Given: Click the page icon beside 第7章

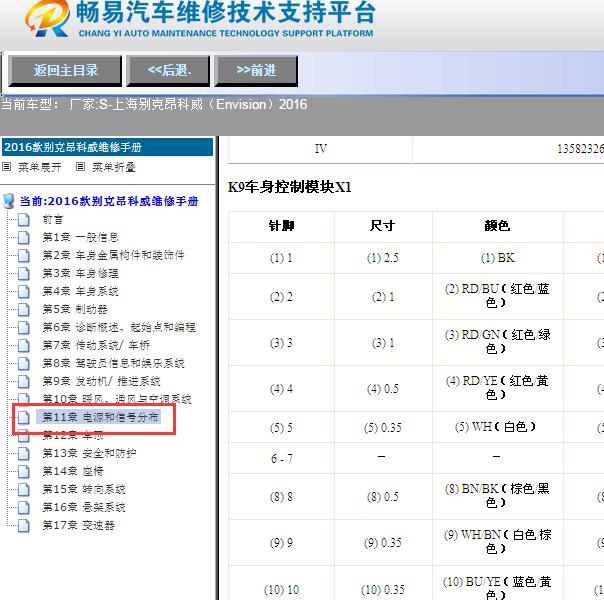Looking at the screenshot, I should point(23,345).
